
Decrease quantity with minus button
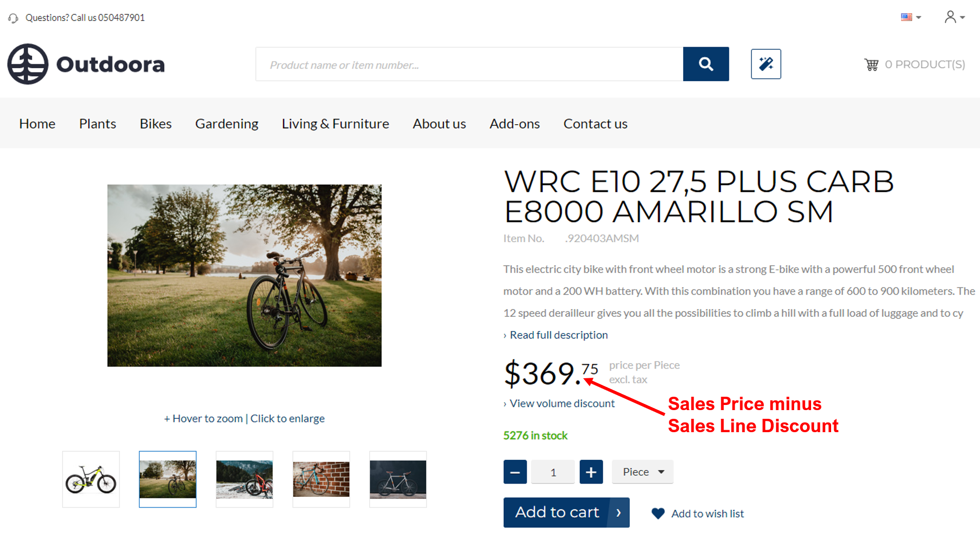click(x=515, y=472)
